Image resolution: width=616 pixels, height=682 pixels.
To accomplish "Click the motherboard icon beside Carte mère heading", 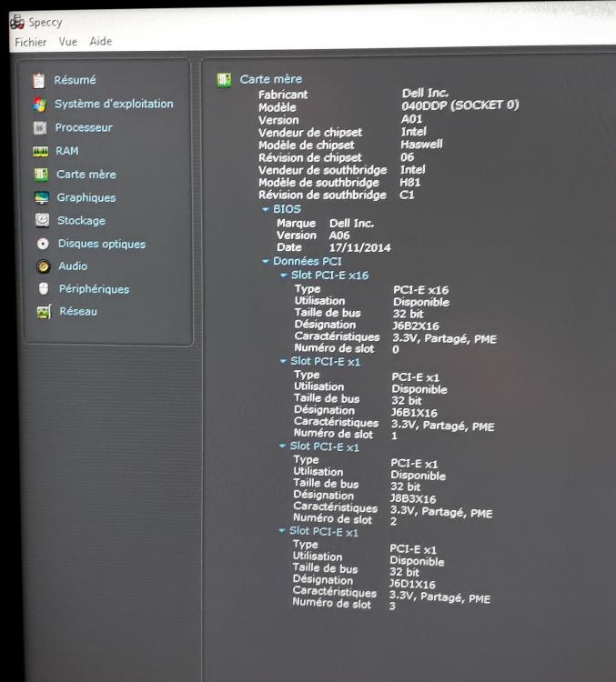I will tap(224, 80).
